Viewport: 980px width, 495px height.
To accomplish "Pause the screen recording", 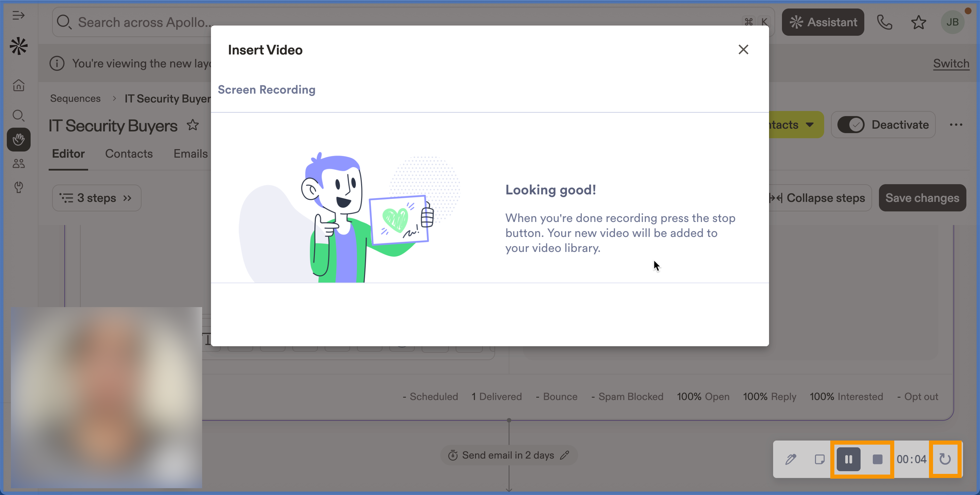I will pyautogui.click(x=848, y=459).
